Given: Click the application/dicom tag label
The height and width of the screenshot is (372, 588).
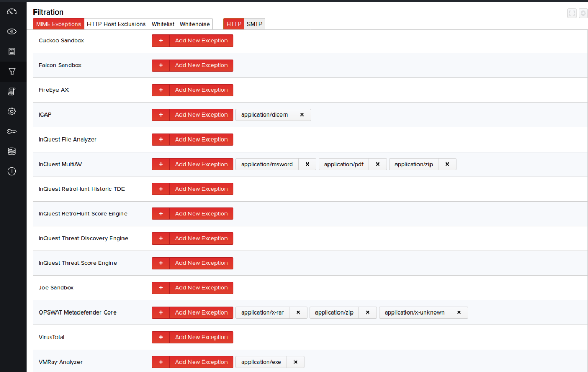Looking at the screenshot, I should coord(264,114).
